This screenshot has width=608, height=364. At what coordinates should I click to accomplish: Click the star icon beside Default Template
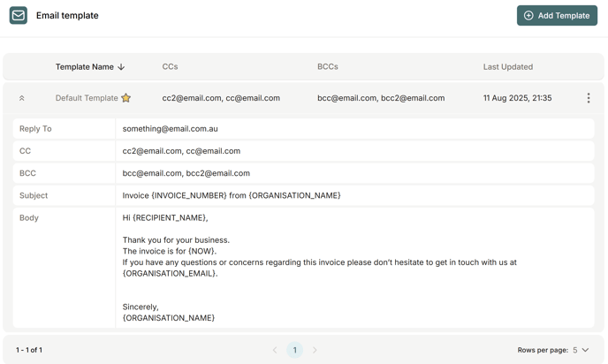click(126, 98)
